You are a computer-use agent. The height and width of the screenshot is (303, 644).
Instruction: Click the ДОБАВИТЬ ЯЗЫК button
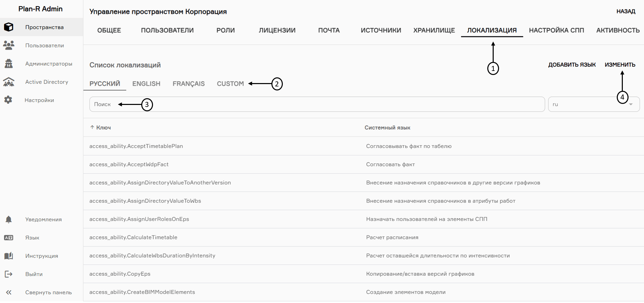coord(572,65)
